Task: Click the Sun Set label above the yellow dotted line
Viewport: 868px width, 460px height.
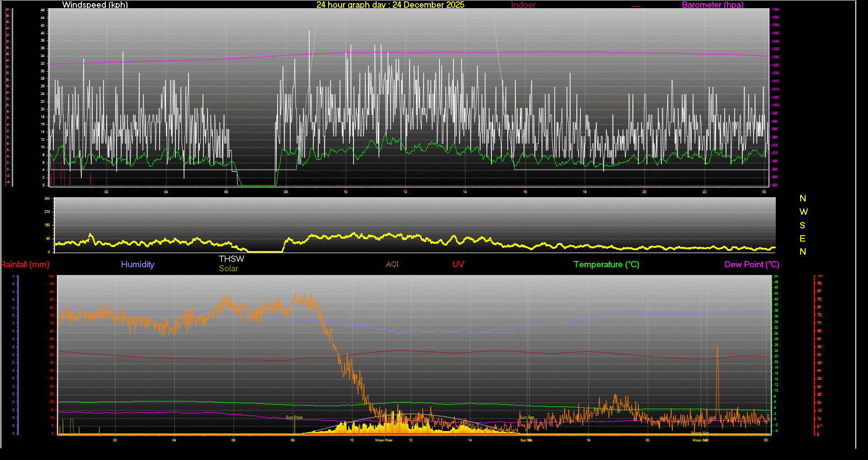Action: click(x=527, y=417)
